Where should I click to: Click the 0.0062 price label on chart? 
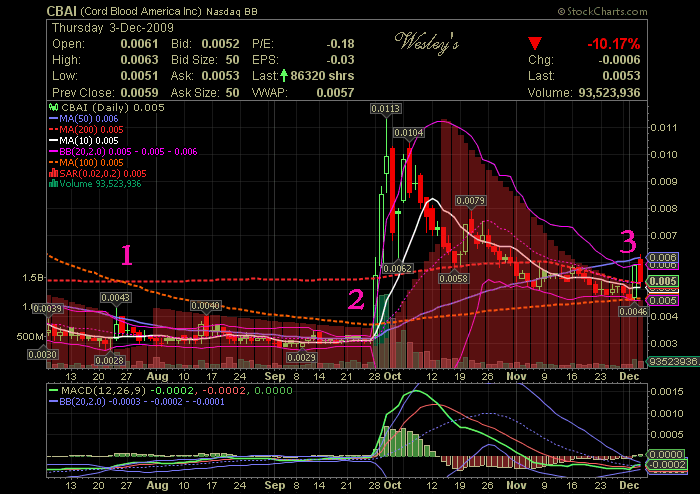pos(397,269)
